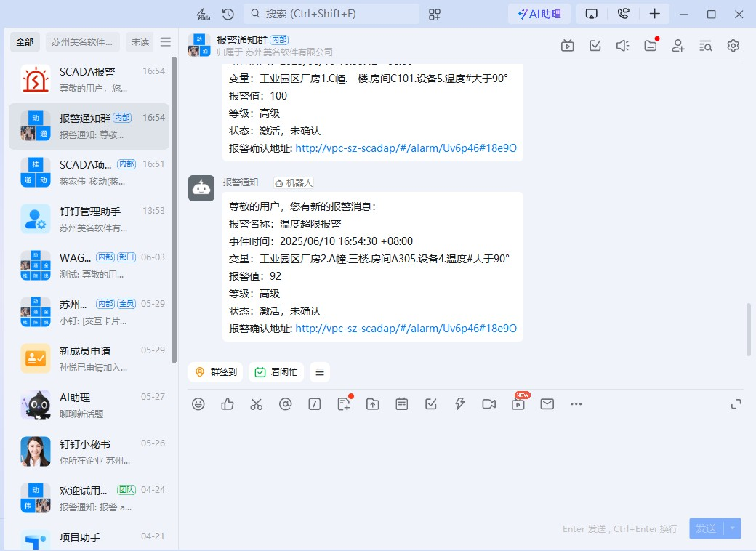756x551 pixels.
Task: Open the SCADA项 internal group conversation
Action: click(x=89, y=172)
